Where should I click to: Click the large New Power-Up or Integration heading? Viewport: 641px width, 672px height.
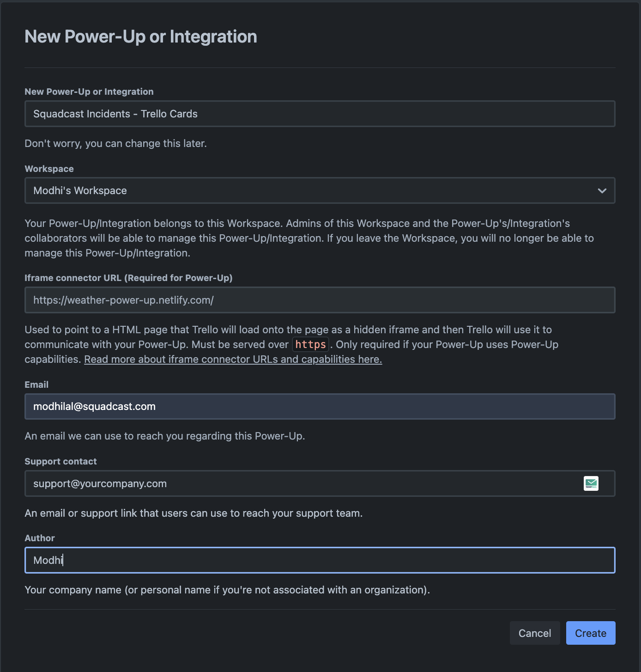coord(141,37)
